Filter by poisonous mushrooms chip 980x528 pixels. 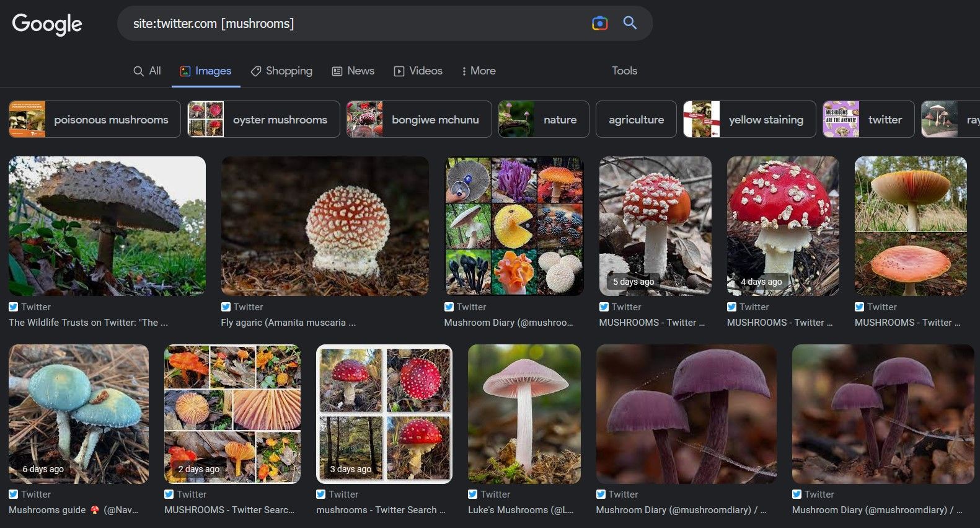[95, 119]
